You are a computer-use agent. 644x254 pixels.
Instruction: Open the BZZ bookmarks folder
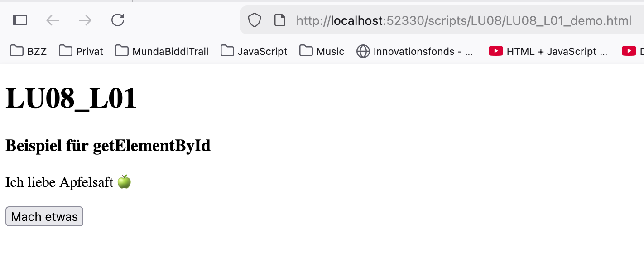click(28, 51)
